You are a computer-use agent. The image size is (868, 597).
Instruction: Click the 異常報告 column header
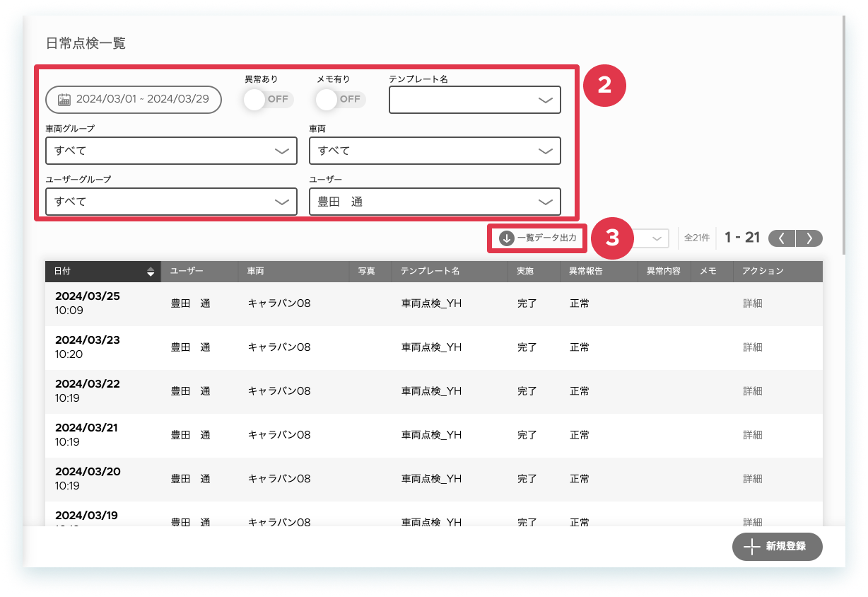pyautogui.click(x=599, y=272)
